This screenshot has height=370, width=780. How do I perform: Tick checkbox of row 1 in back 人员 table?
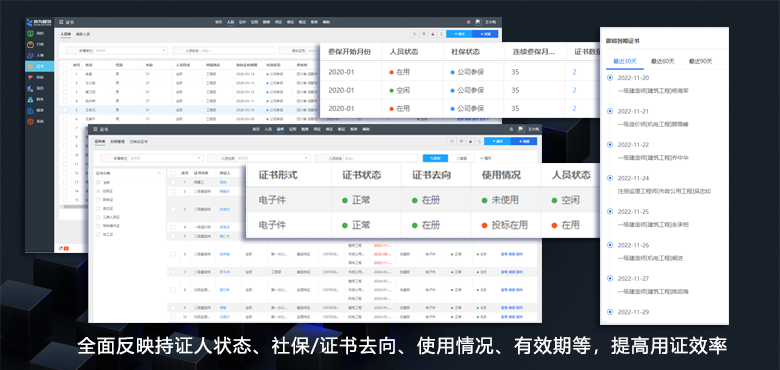tap(65, 74)
